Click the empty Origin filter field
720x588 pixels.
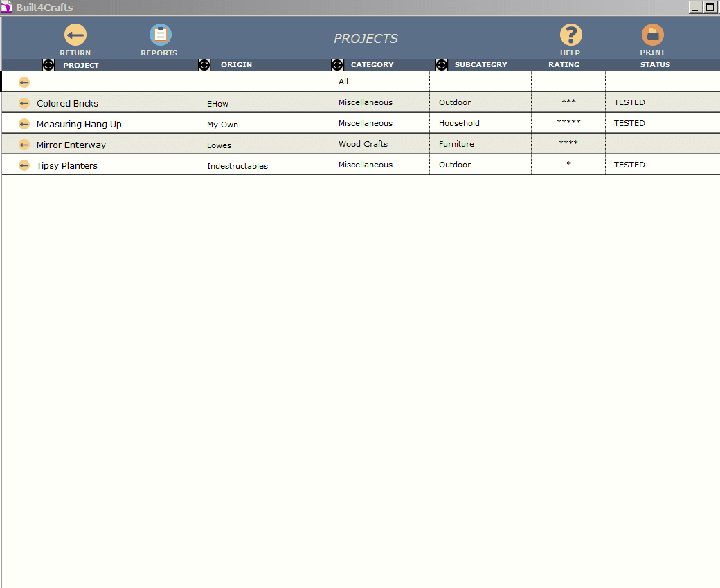263,82
